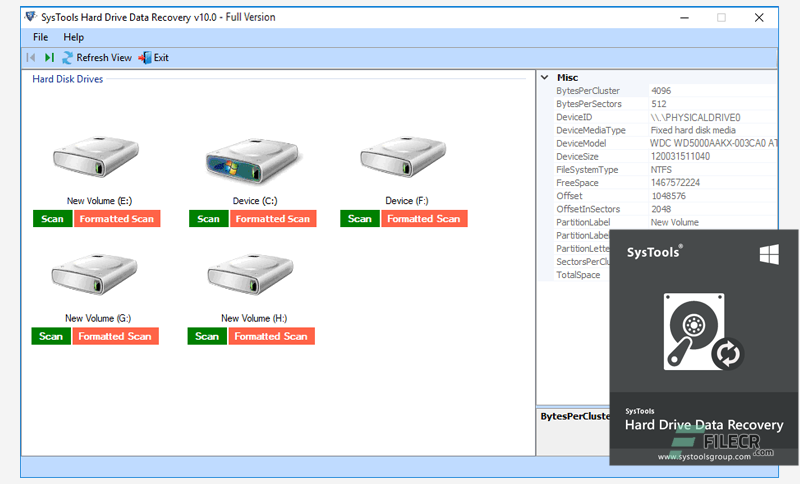The width and height of the screenshot is (800, 484).
Task: Run Formatted Scan on New Volume (G:)
Action: click(x=115, y=336)
